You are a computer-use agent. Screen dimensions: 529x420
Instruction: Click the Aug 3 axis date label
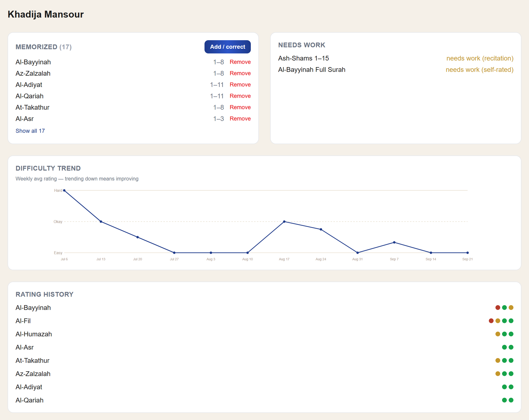(211, 259)
